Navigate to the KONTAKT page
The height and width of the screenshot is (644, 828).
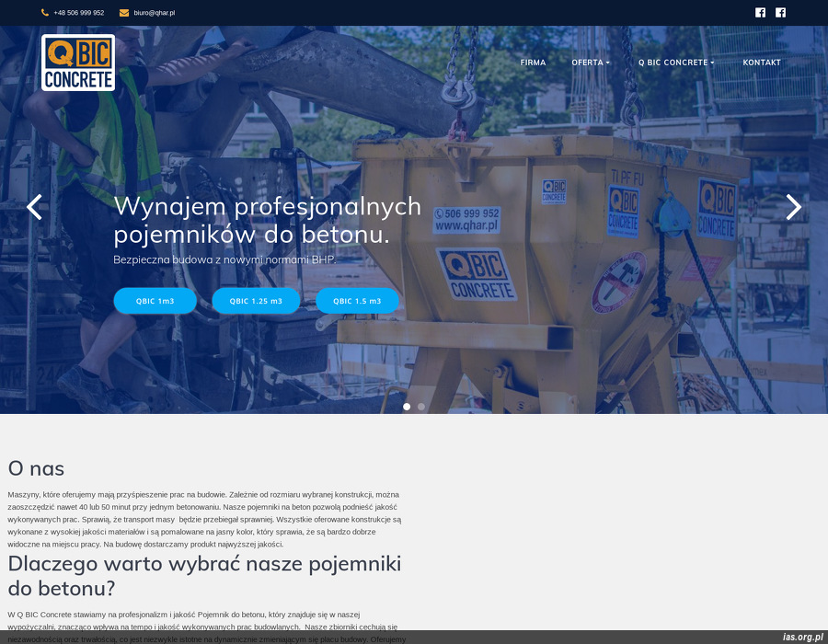762,63
